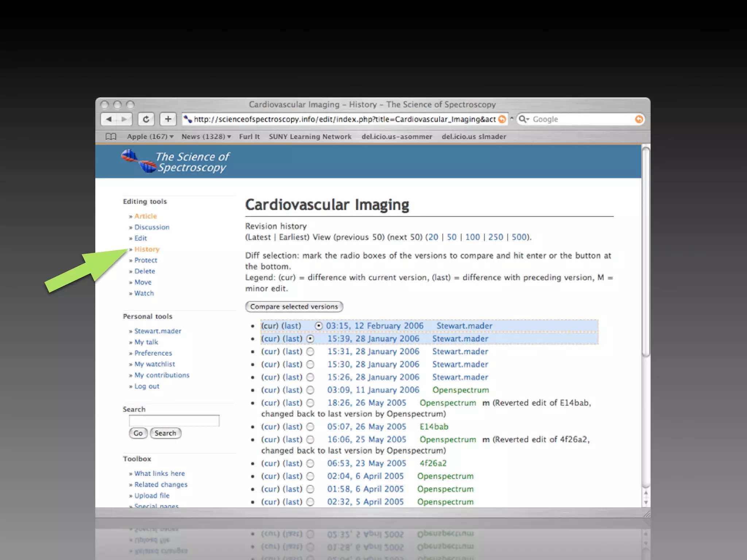Viewport: 747px width, 560px height.
Task: Open the Preferences link
Action: pyautogui.click(x=153, y=353)
